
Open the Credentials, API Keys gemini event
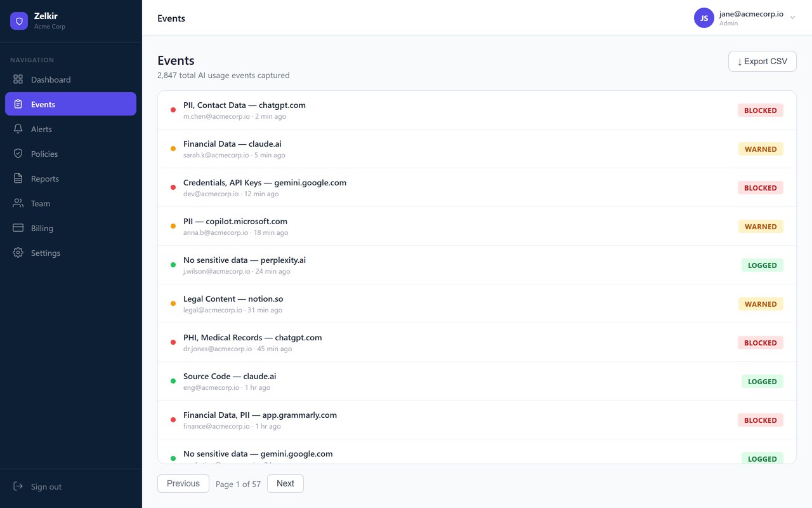265,183
